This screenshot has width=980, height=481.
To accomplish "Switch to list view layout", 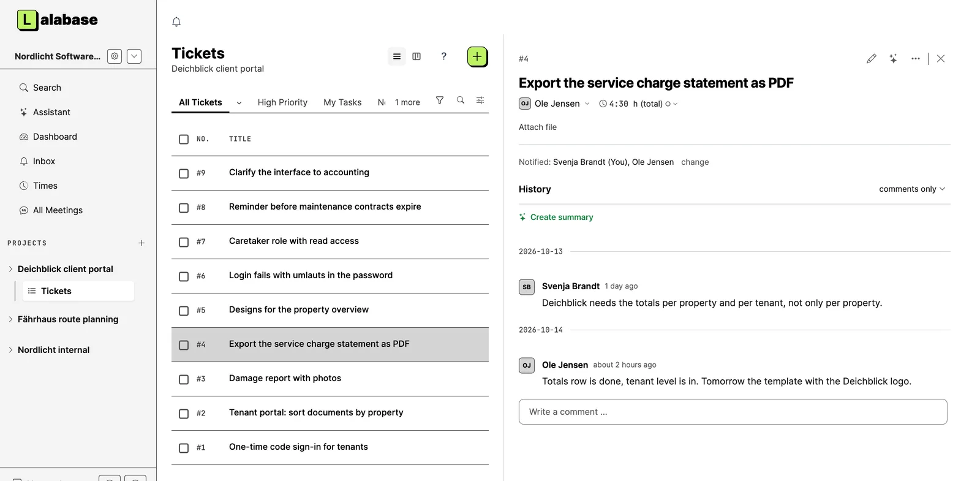I will coord(397,56).
